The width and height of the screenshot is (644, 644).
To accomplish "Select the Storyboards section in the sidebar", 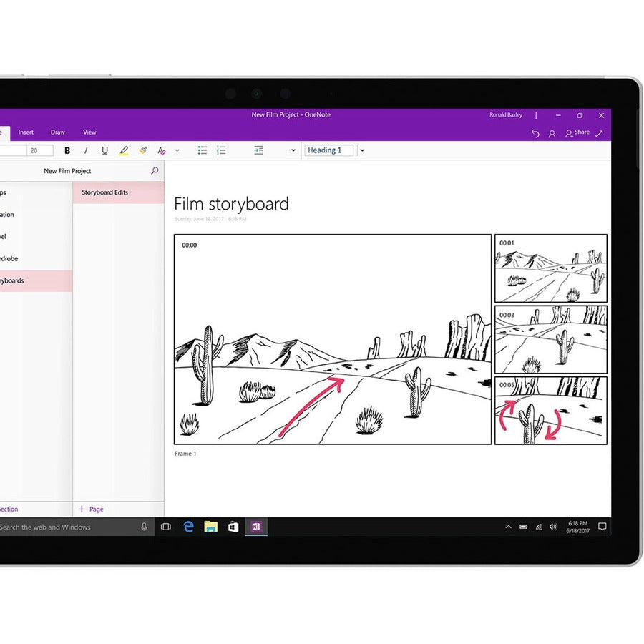I will (29, 280).
